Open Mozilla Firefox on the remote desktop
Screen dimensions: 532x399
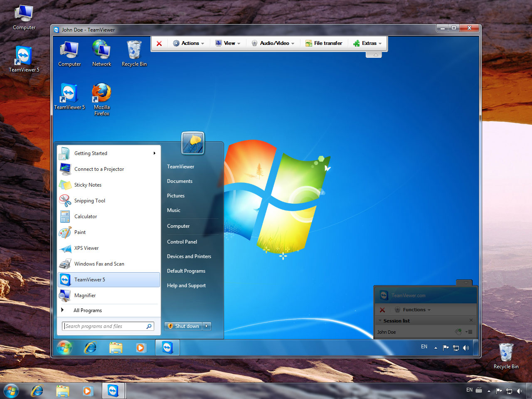[101, 99]
